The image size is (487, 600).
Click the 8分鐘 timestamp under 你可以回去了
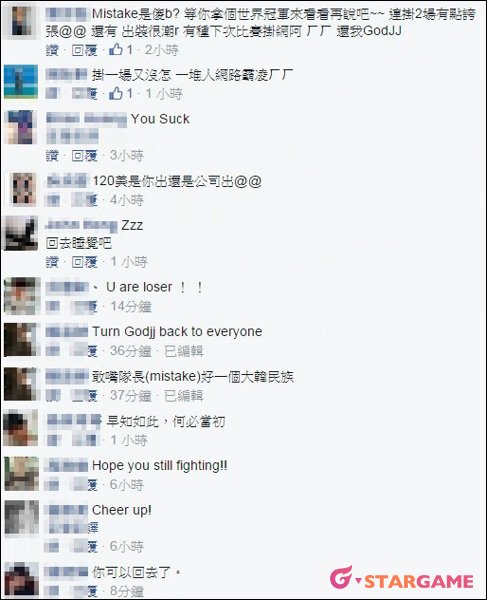click(x=127, y=591)
